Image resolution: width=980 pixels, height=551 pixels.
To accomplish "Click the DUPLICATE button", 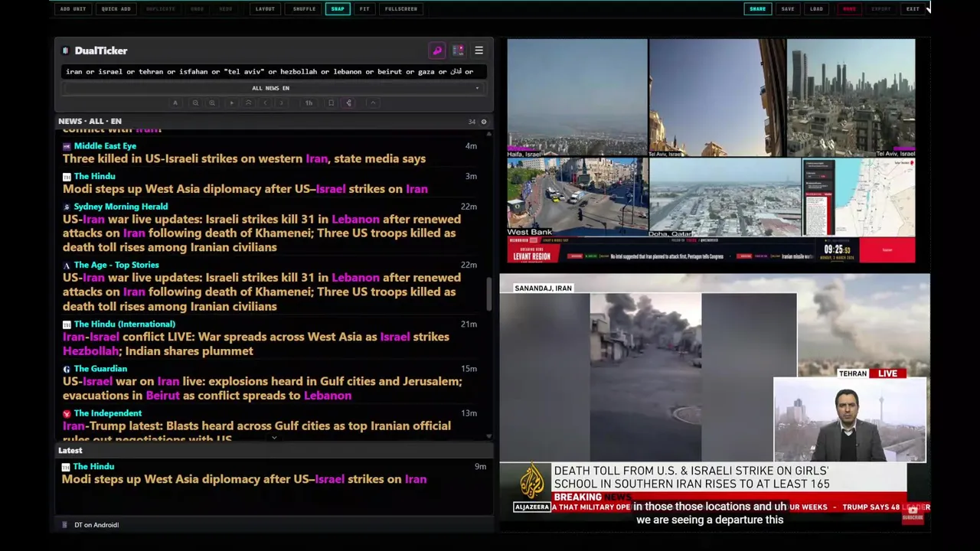I will (x=160, y=9).
